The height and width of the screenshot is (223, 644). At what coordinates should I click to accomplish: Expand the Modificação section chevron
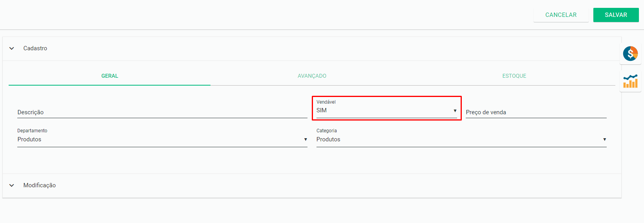pos(12,185)
